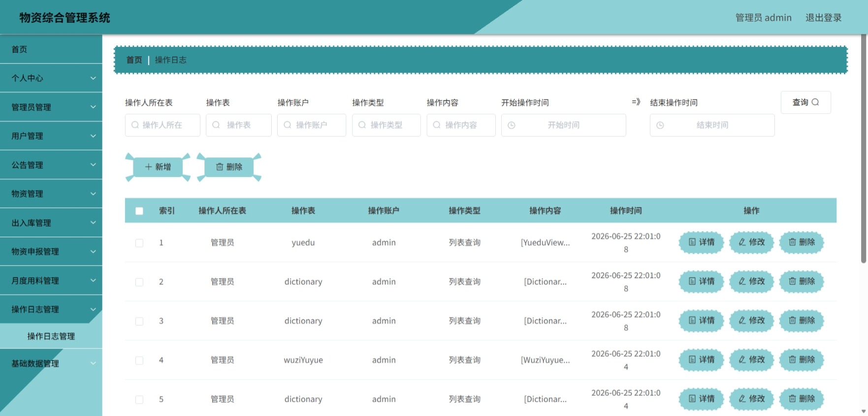This screenshot has width=868, height=416.
Task: Click the 删除 button for row 5
Action: coord(802,398)
